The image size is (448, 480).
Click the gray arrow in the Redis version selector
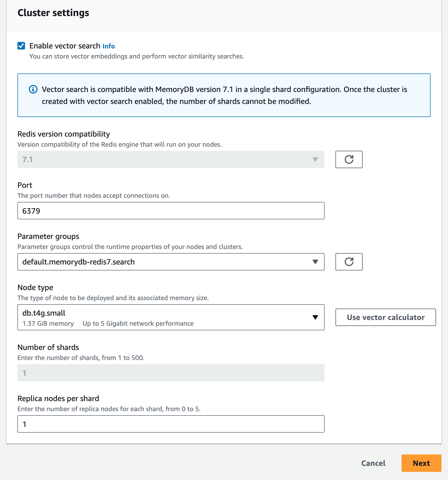[x=315, y=159]
